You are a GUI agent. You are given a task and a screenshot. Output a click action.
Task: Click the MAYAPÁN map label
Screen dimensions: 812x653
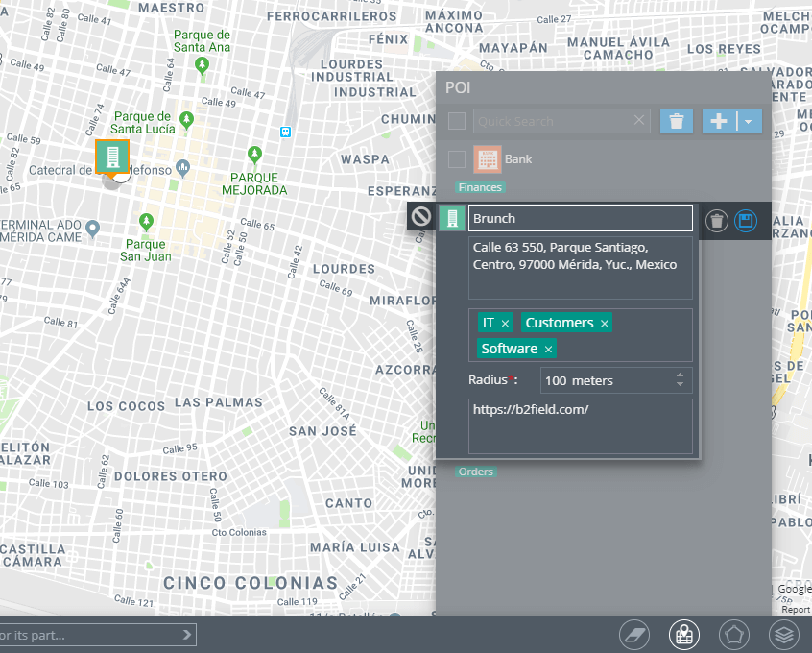click(513, 48)
